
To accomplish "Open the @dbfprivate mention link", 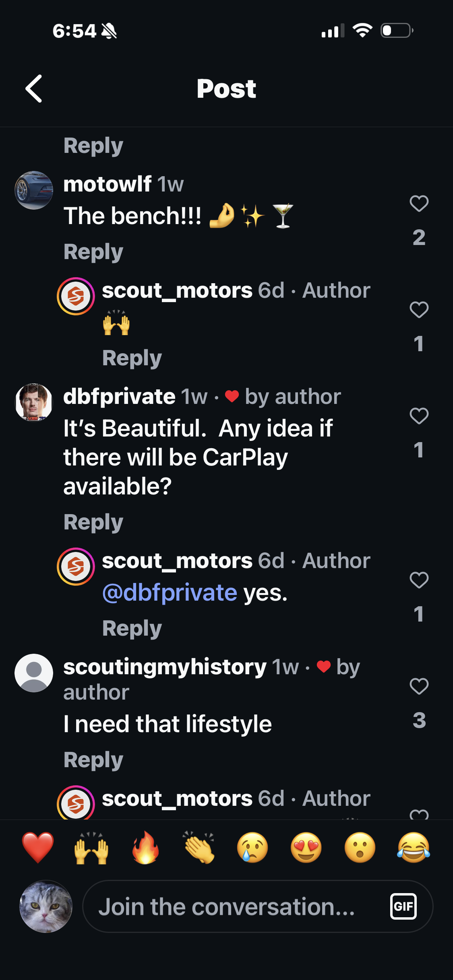I will tap(170, 593).
